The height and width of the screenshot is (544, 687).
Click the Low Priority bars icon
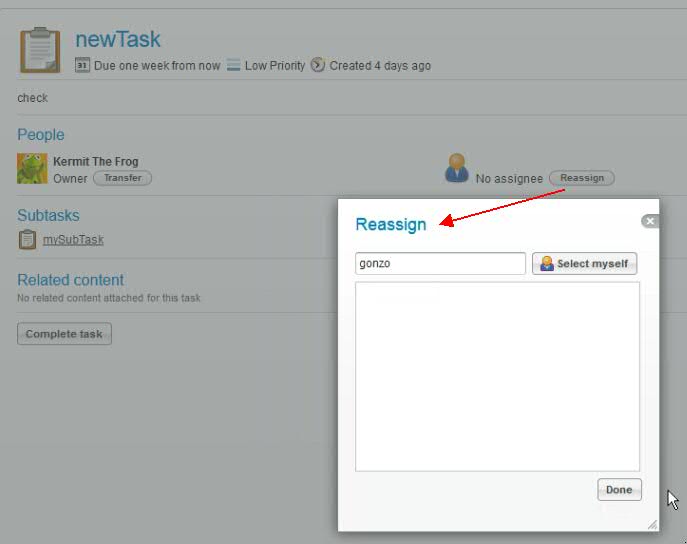pyautogui.click(x=233, y=65)
